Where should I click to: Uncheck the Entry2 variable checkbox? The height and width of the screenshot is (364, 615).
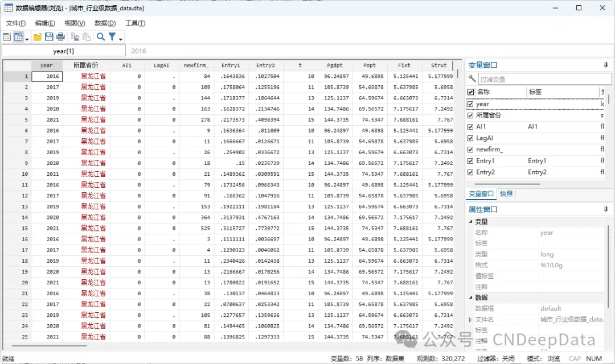pyautogui.click(x=471, y=172)
